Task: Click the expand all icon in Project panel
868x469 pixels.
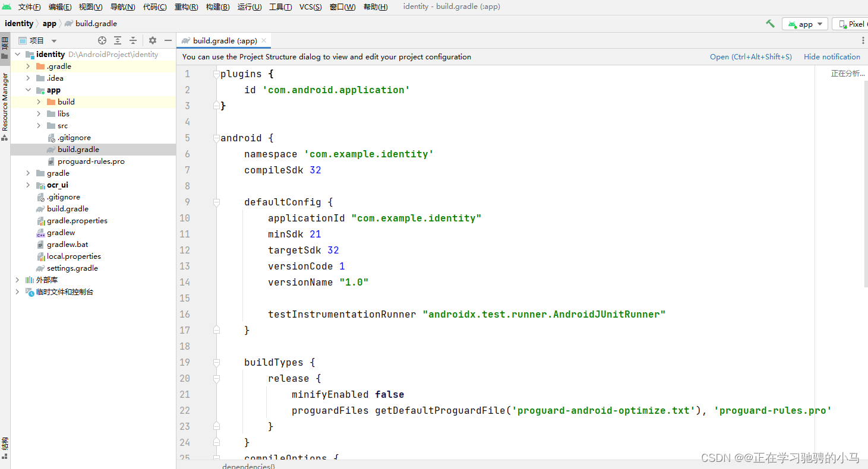Action: [x=118, y=40]
